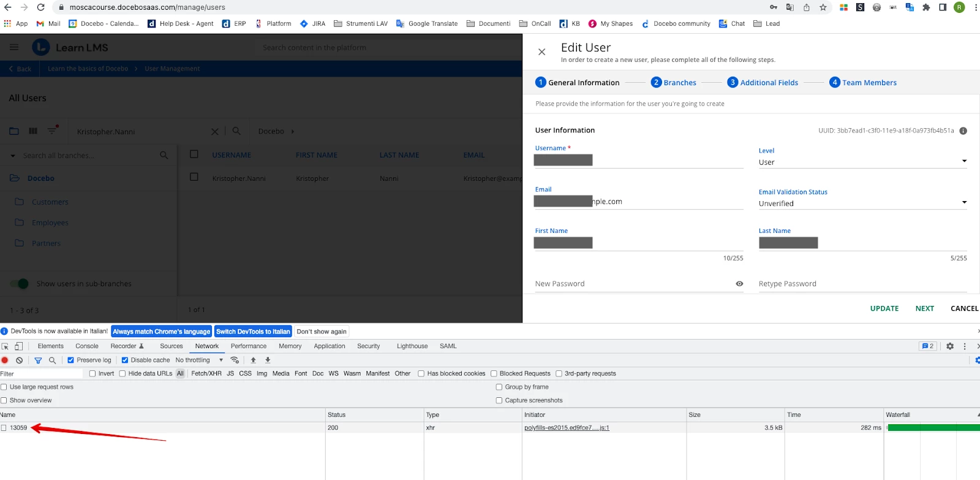This screenshot has width=980, height=480.
Task: Click the UPDATE button
Action: click(x=884, y=308)
